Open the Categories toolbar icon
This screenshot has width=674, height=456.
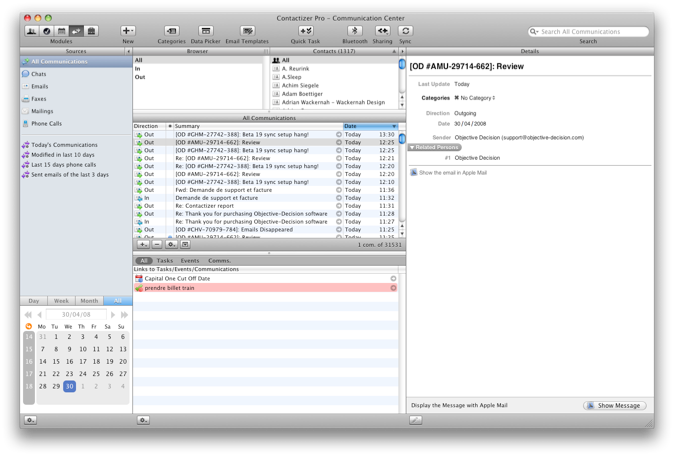point(172,31)
